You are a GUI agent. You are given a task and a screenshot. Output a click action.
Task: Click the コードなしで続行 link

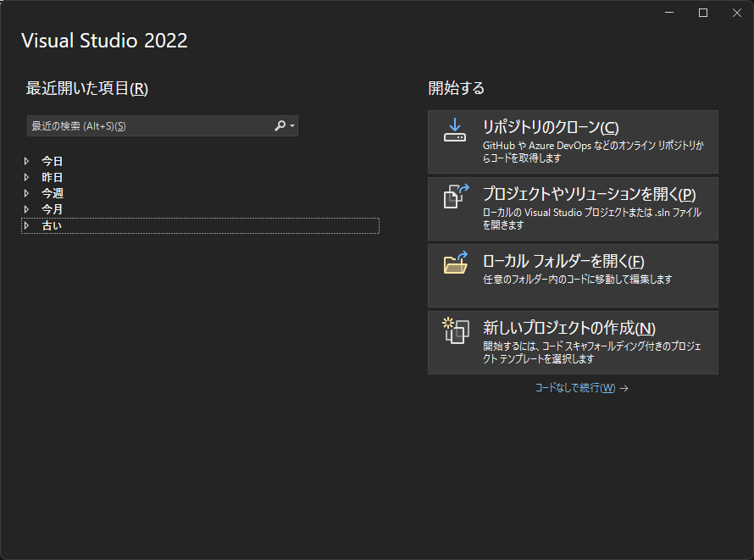tap(575, 388)
